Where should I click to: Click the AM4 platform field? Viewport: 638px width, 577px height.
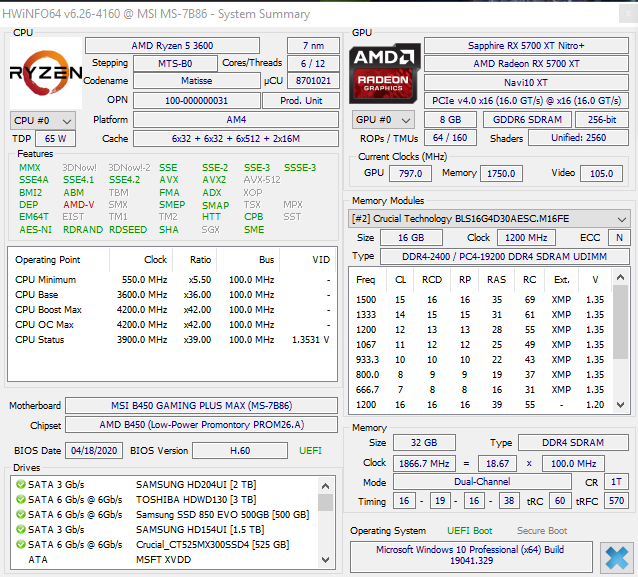pyautogui.click(x=236, y=120)
